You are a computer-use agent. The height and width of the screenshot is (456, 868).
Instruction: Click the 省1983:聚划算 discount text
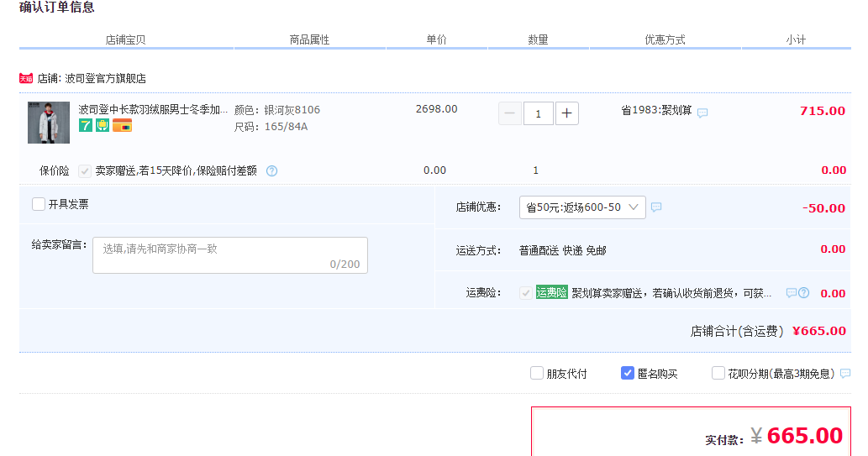click(656, 110)
